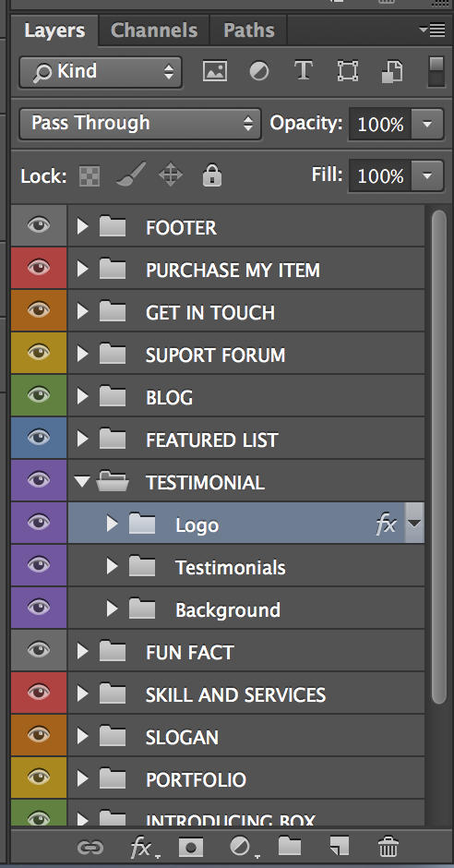Filter for type layers icon
Screen dimensions: 454x868
(x=303, y=71)
